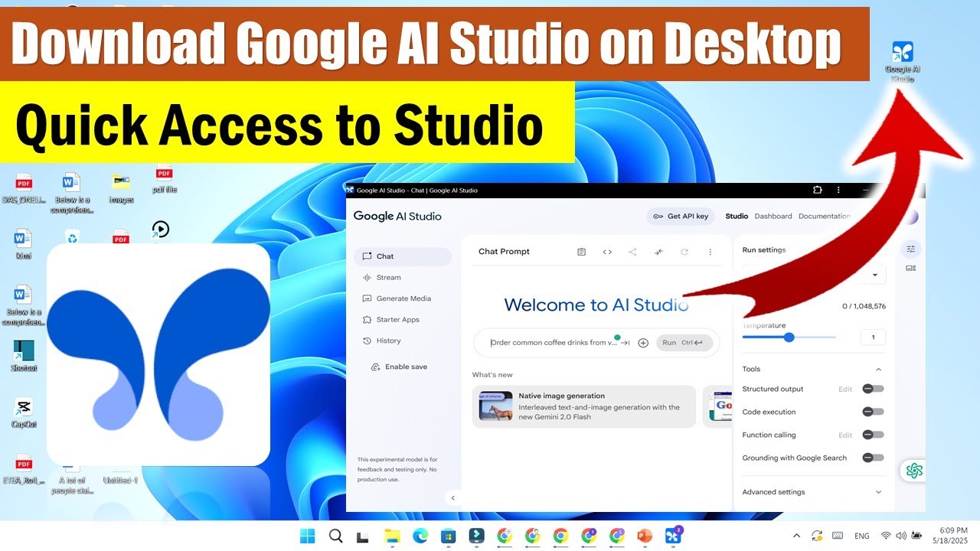Click the taskbar search magnifier
Image resolution: width=980 pixels, height=551 pixels.
tap(335, 536)
